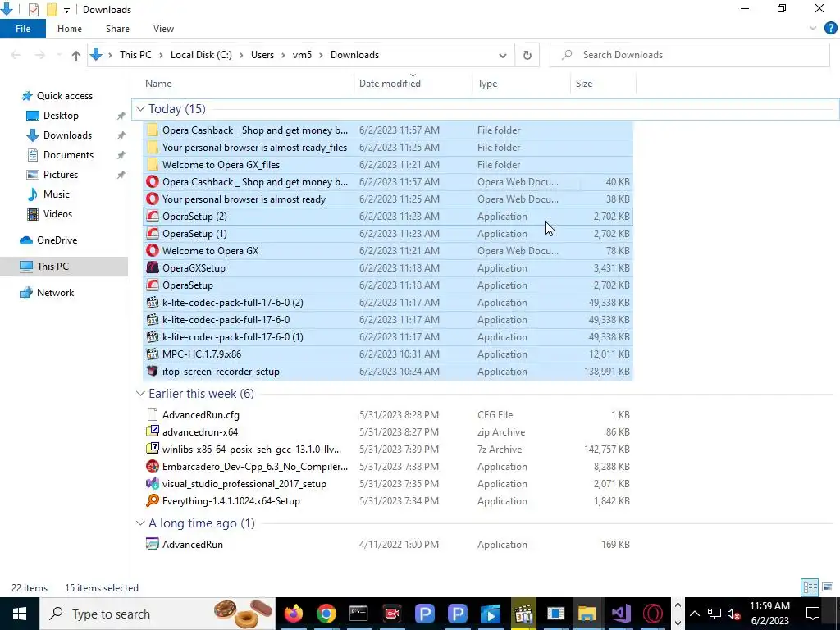Switch to large icons view in status bar
The width and height of the screenshot is (840, 630).
(x=828, y=587)
